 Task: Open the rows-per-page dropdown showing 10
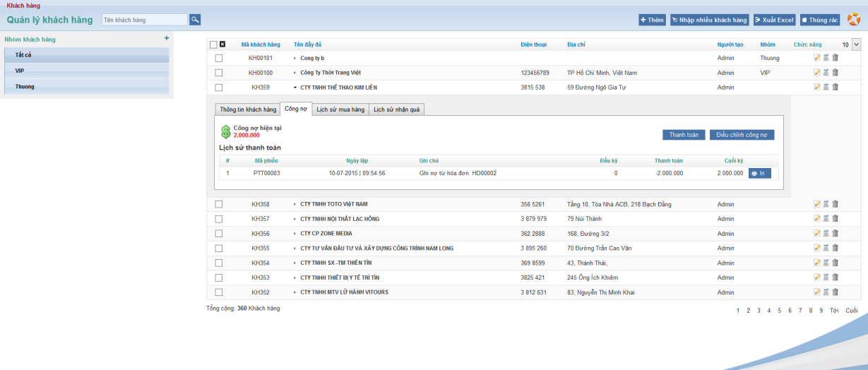click(x=850, y=44)
